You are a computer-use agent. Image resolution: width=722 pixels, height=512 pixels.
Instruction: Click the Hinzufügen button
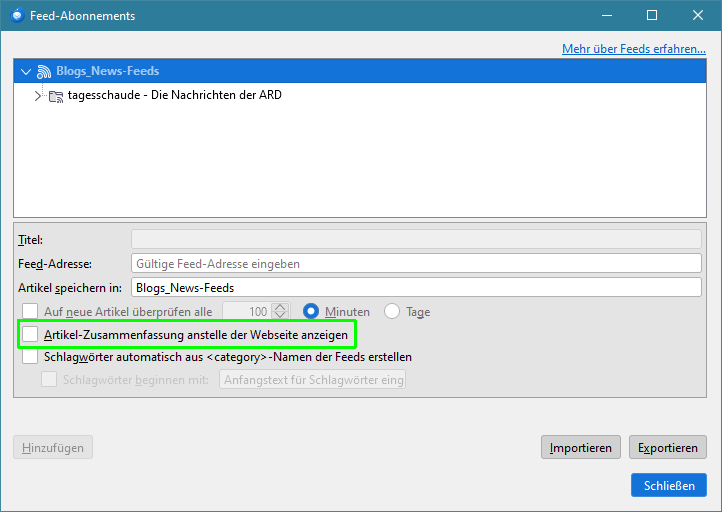pos(53,448)
